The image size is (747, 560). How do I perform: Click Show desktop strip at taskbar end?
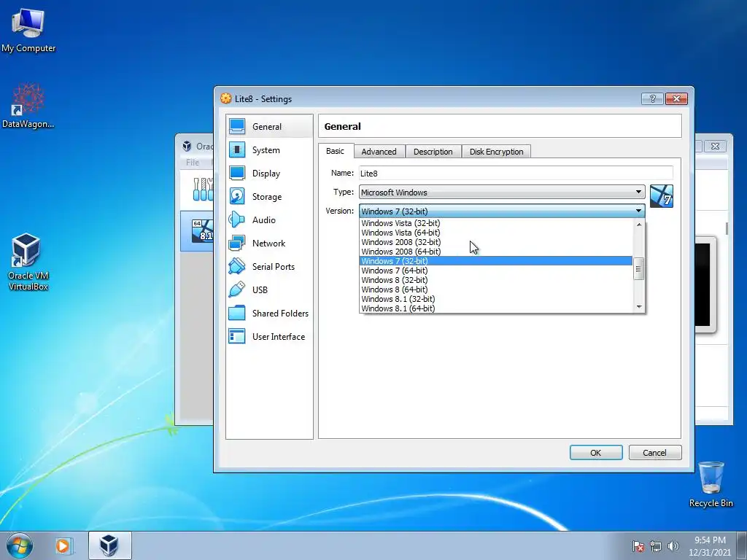point(742,546)
